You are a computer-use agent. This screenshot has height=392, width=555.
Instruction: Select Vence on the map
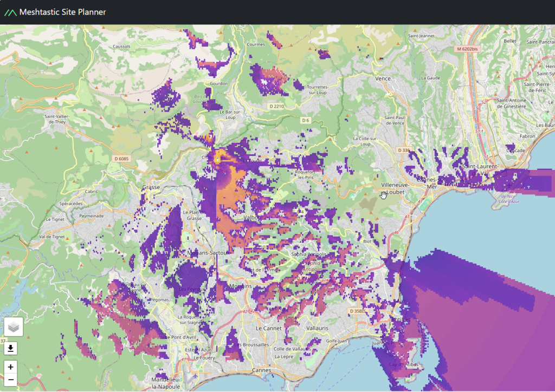[383, 79]
